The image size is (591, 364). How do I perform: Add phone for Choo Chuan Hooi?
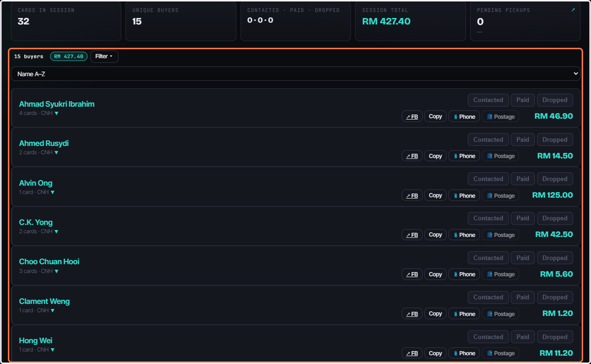click(464, 274)
